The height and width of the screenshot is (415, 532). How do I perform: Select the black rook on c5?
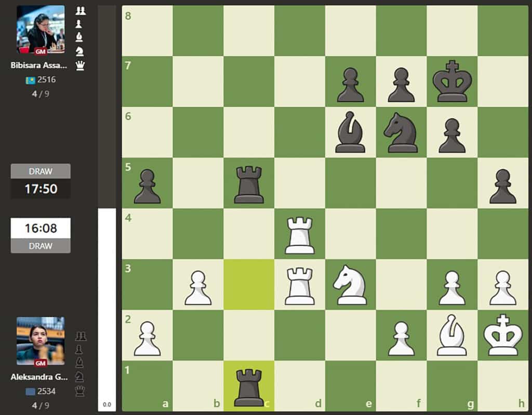click(249, 184)
